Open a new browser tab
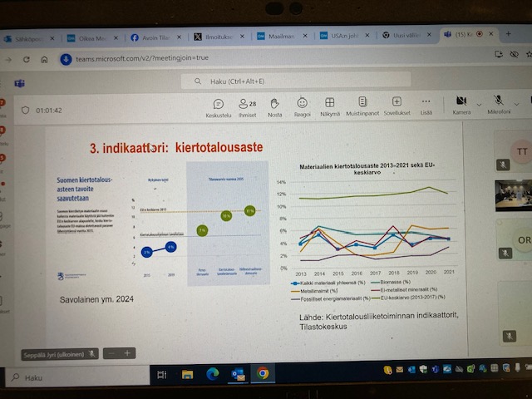The width and height of the screenshot is (532, 399). point(508,35)
